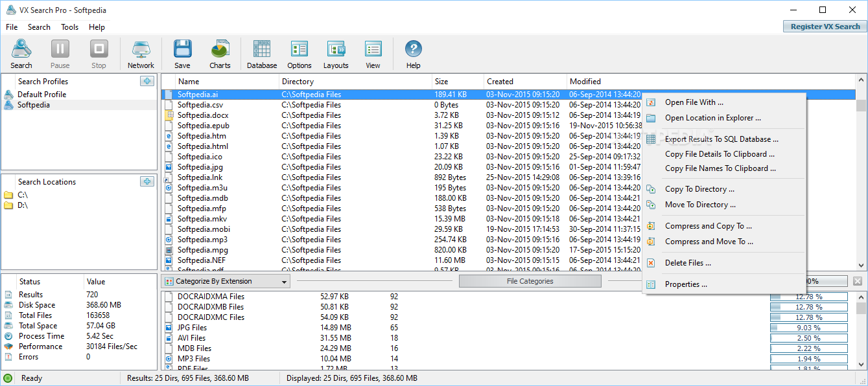Choose Copy File Names To Clipboard ...
This screenshot has height=386, width=868.
click(x=724, y=168)
